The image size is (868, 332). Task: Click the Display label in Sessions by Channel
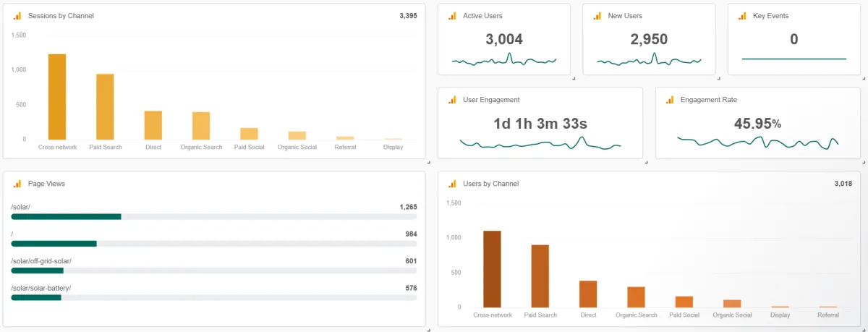tap(393, 147)
